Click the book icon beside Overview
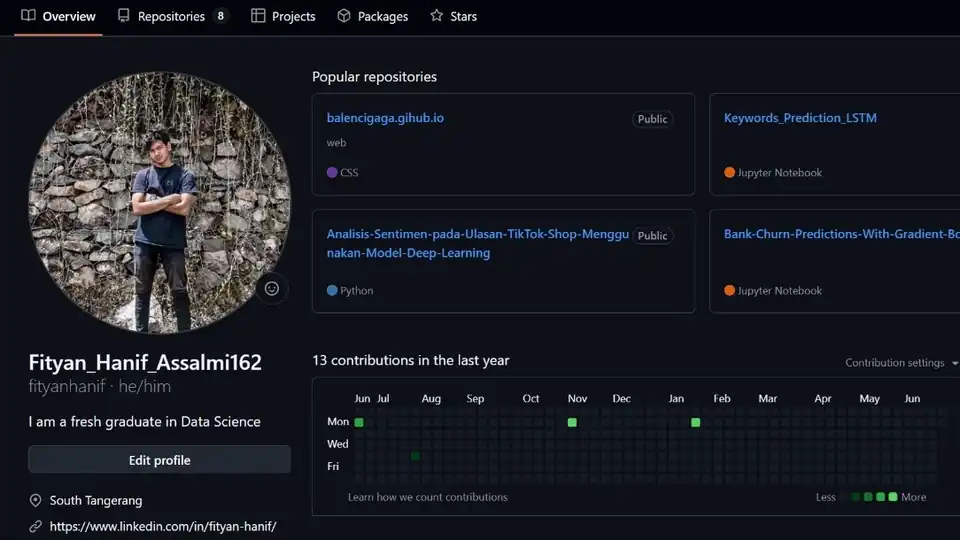Viewport: 960px width, 540px height. [28, 15]
